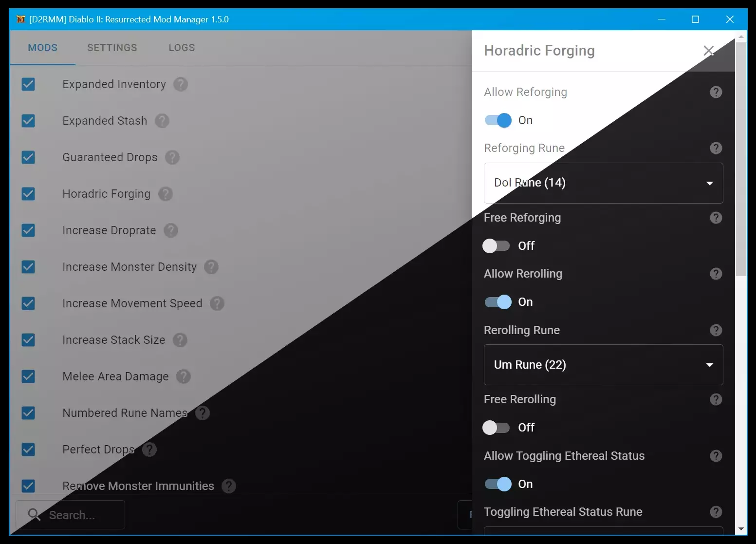Toggle the Perfect Drops checkbox
Image resolution: width=756 pixels, height=544 pixels.
pyautogui.click(x=28, y=450)
